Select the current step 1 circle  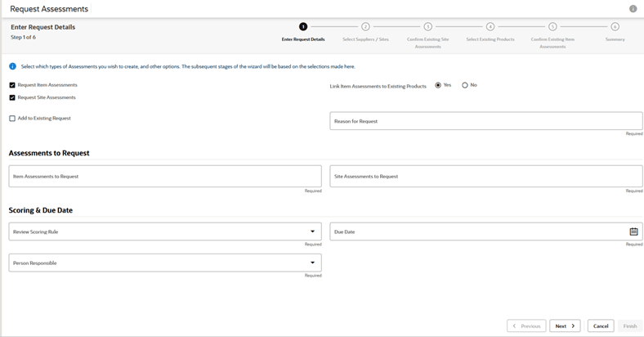click(303, 27)
